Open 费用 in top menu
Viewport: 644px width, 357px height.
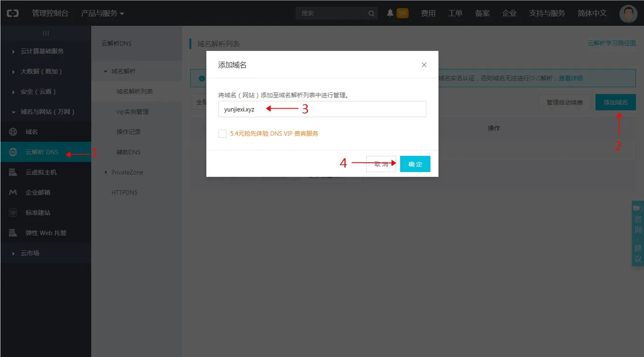(428, 13)
